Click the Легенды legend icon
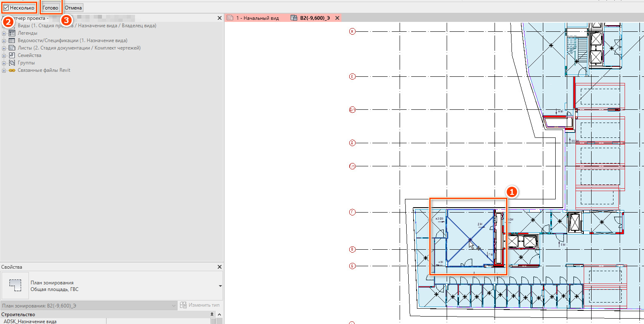 (x=12, y=33)
